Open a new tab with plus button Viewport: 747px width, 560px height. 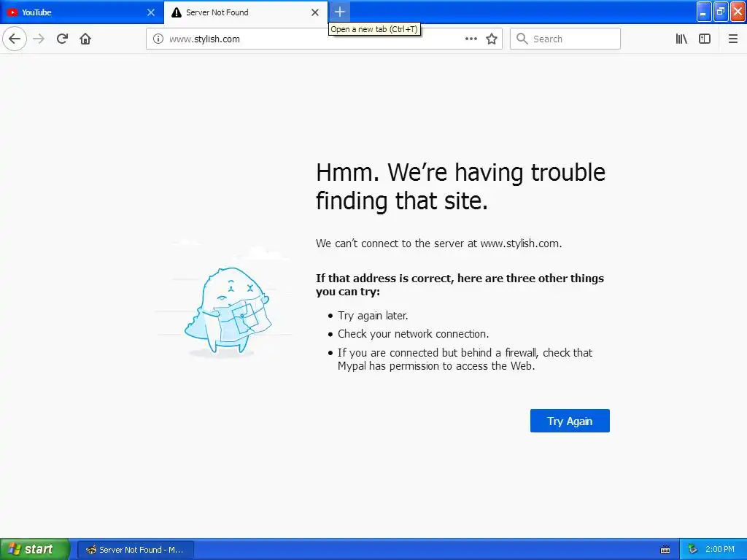[x=340, y=12]
